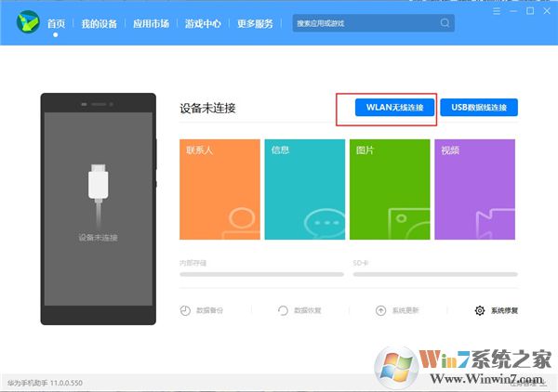The height and width of the screenshot is (392, 558).
Task: Open the purple 视频 tile
Action: (x=474, y=189)
